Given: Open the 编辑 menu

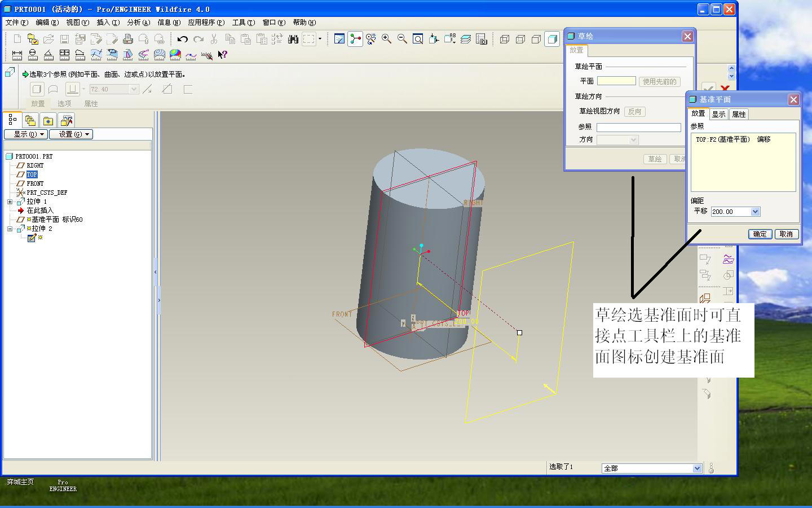Looking at the screenshot, I should [x=47, y=23].
